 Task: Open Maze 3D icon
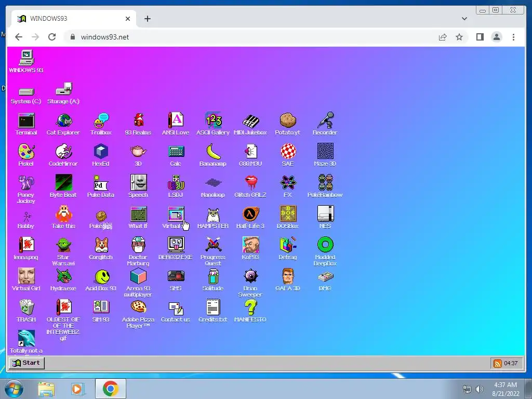(x=325, y=151)
